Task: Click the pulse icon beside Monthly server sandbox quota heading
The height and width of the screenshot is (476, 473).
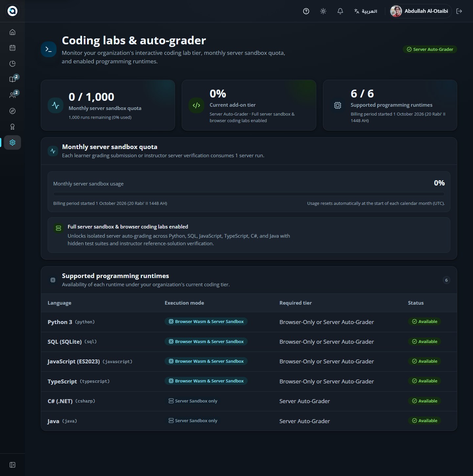Action: [x=53, y=151]
